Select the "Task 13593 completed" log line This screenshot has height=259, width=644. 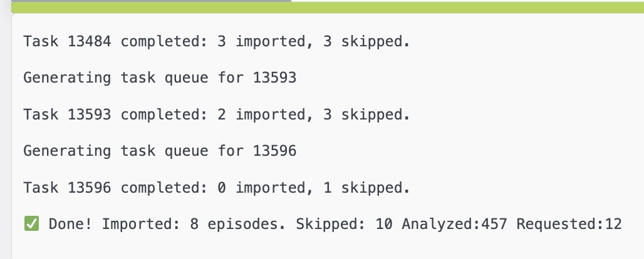click(x=217, y=114)
